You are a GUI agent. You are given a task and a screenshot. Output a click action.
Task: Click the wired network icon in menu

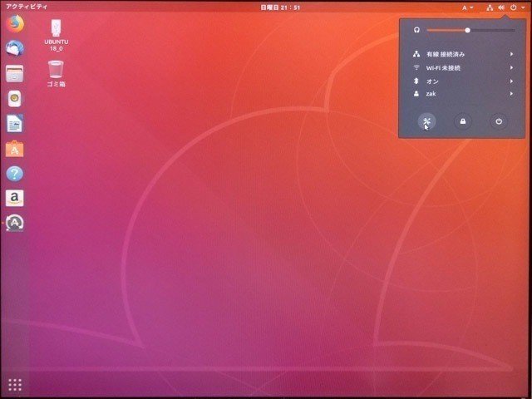point(416,54)
